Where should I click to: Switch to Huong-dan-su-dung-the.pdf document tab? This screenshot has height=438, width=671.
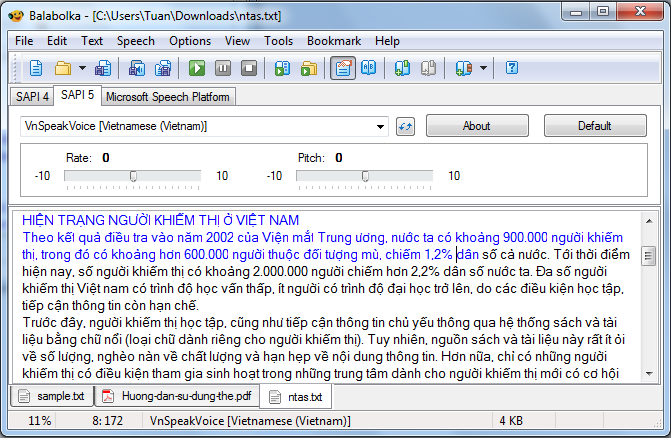point(177,396)
